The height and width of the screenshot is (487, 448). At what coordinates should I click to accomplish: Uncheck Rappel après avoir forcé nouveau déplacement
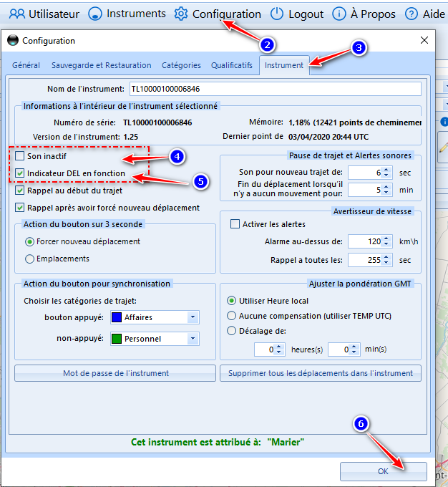click(x=19, y=208)
